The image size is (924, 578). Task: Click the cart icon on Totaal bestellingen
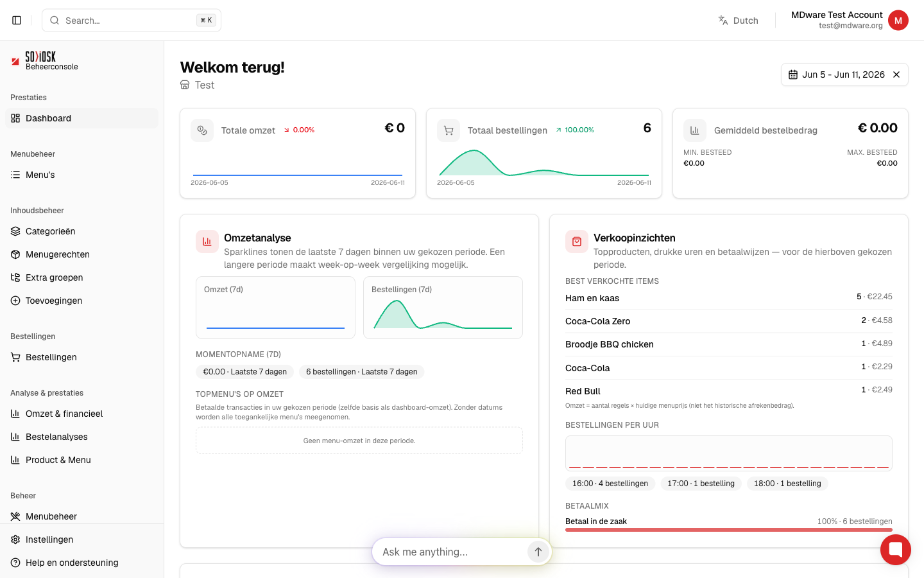[x=449, y=130]
